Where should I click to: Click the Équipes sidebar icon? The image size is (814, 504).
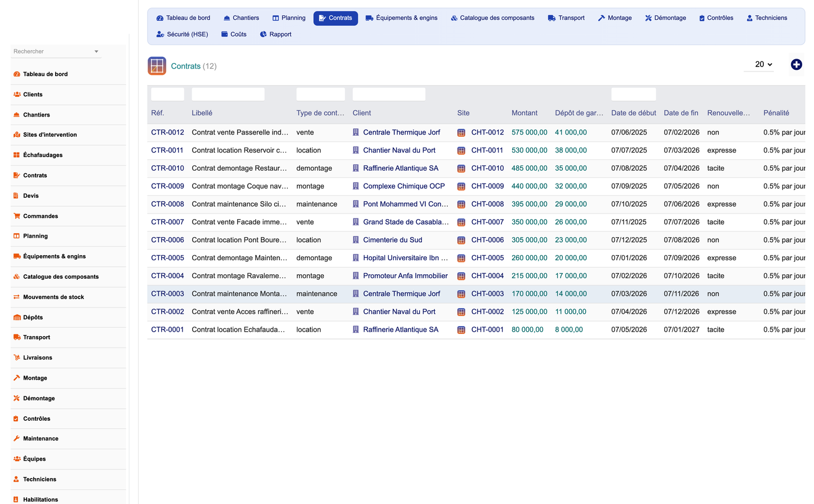tap(17, 459)
